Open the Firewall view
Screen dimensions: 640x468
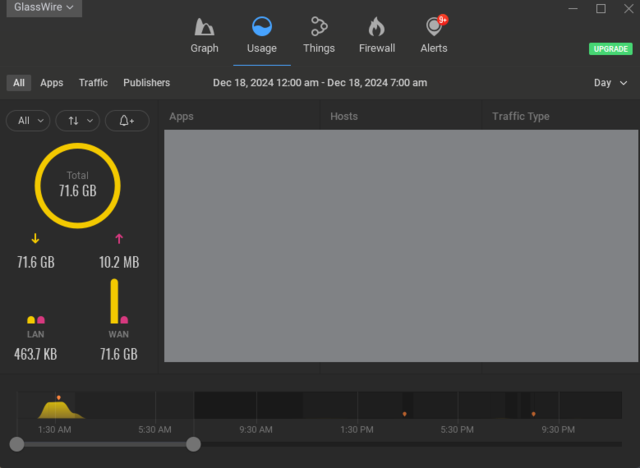point(377,36)
